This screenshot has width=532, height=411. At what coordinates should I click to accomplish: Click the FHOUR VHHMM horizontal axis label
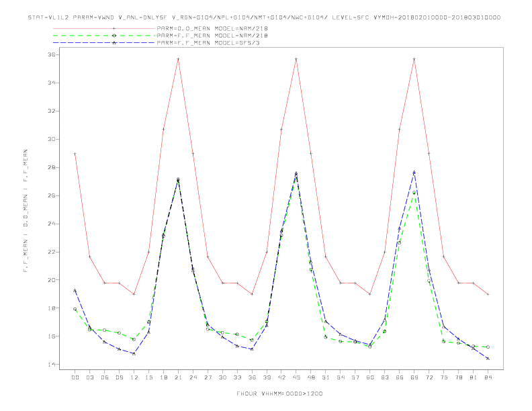279,394
